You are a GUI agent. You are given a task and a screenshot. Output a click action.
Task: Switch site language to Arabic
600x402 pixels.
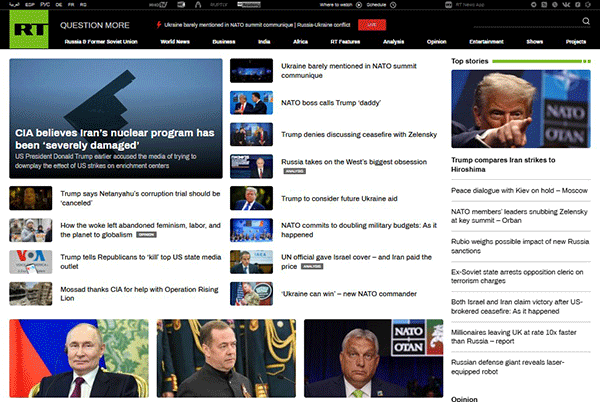pos(14,5)
